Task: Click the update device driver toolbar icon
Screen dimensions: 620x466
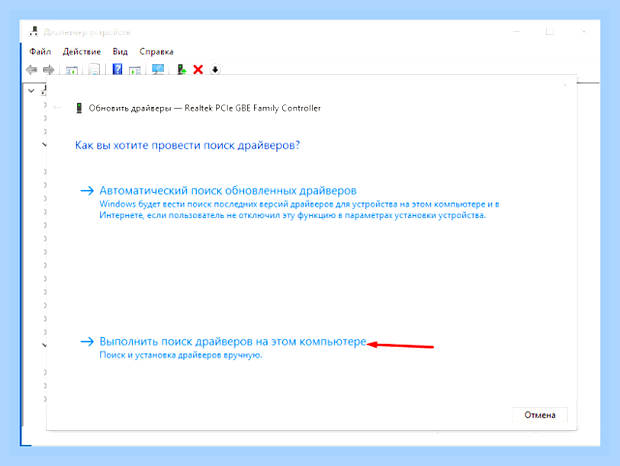Action: point(181,70)
